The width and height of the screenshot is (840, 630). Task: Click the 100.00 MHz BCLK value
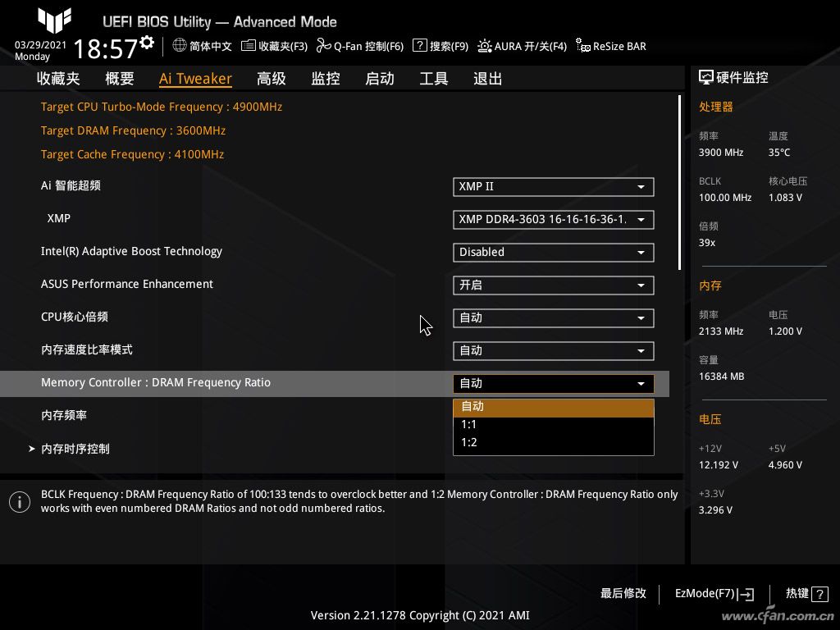725,198
